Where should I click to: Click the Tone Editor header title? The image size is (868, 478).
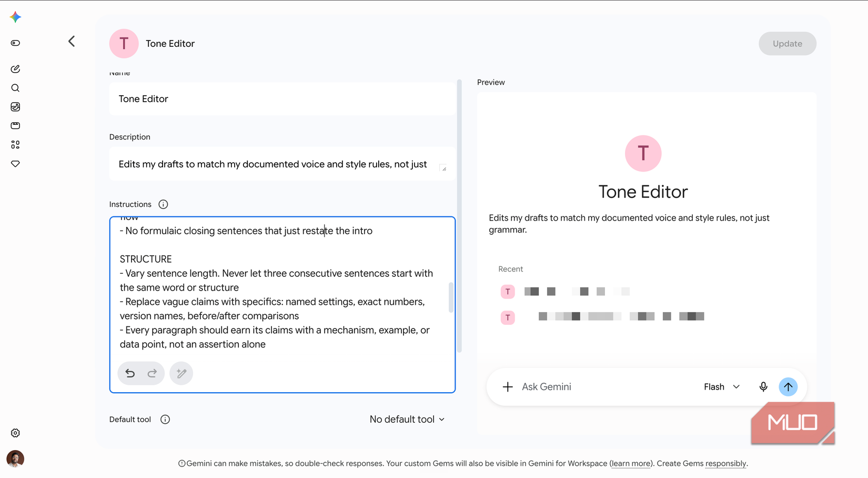[170, 44]
